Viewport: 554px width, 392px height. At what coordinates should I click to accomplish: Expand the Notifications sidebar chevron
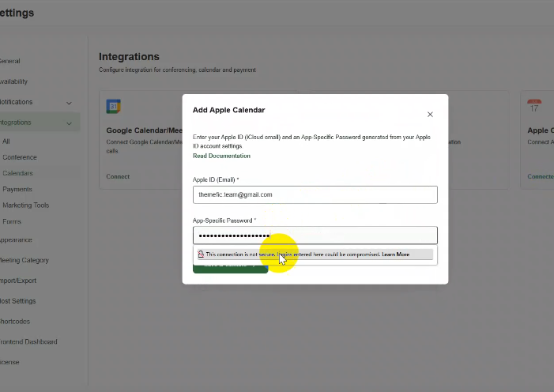[x=69, y=103]
